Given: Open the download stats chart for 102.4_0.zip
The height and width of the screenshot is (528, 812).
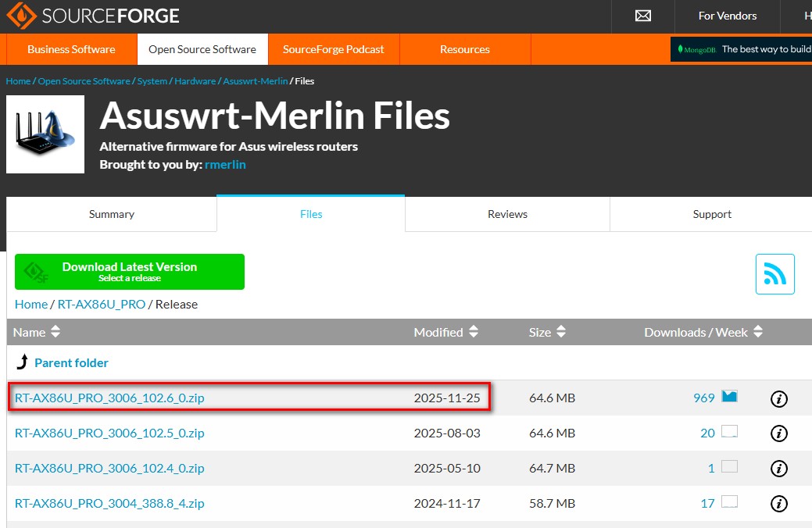Looking at the screenshot, I should tap(730, 466).
